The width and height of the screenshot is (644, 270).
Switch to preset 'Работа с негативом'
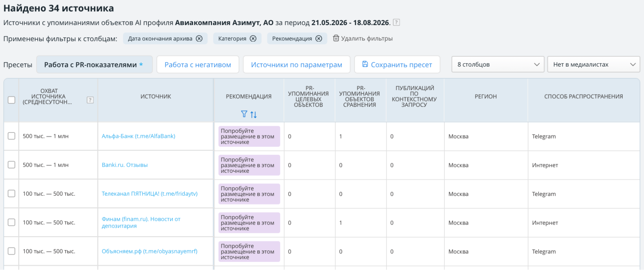(198, 65)
